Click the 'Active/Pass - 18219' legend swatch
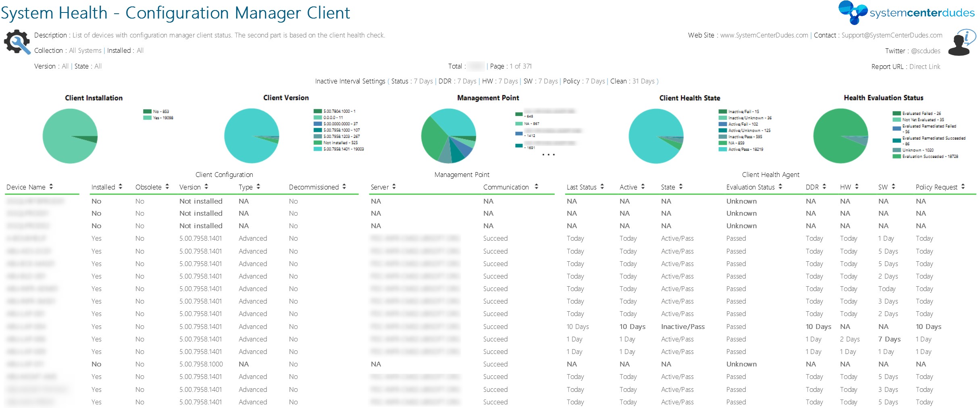 pos(722,149)
